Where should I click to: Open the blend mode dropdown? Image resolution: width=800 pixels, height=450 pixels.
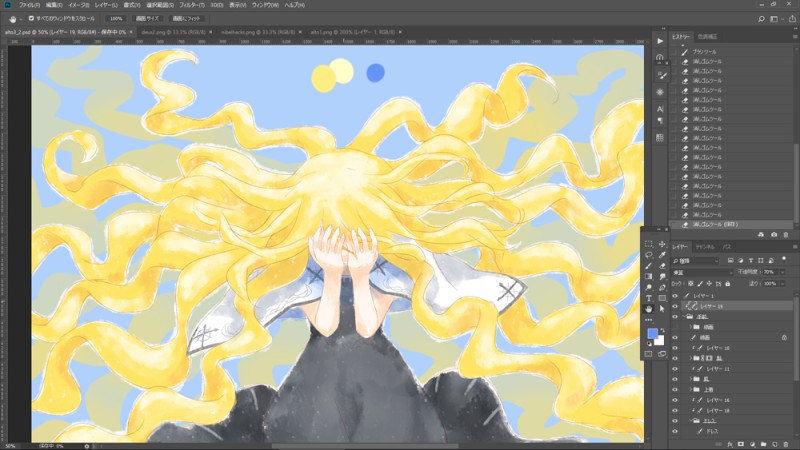(x=703, y=272)
